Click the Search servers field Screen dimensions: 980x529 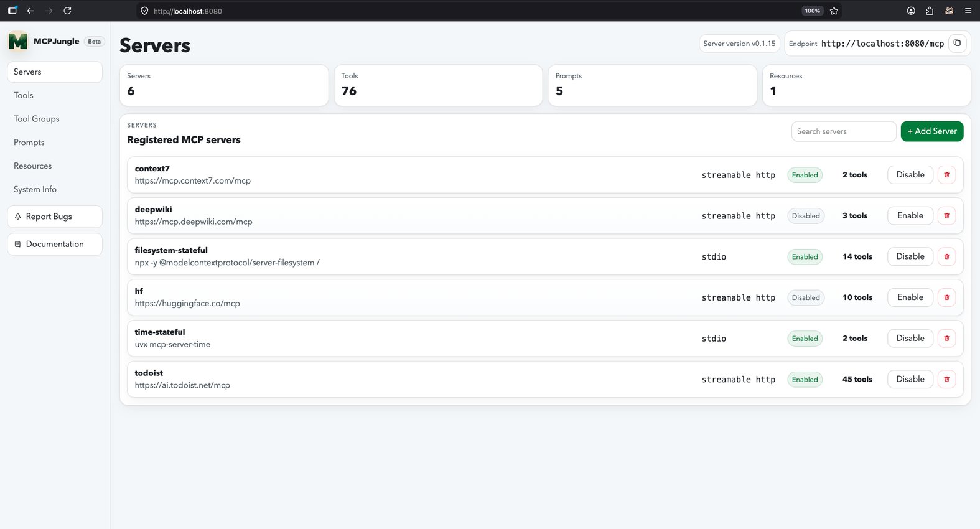pyautogui.click(x=844, y=131)
